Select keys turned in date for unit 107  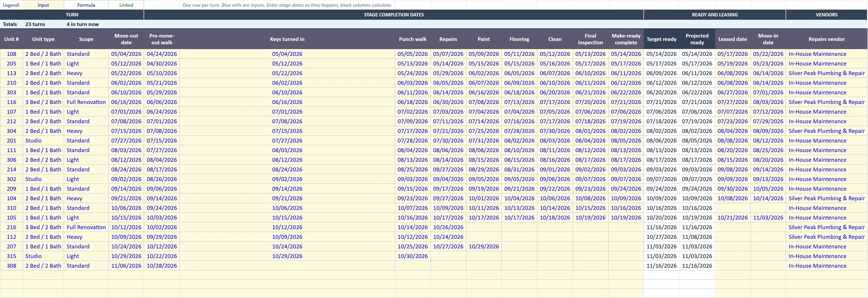pos(287,112)
